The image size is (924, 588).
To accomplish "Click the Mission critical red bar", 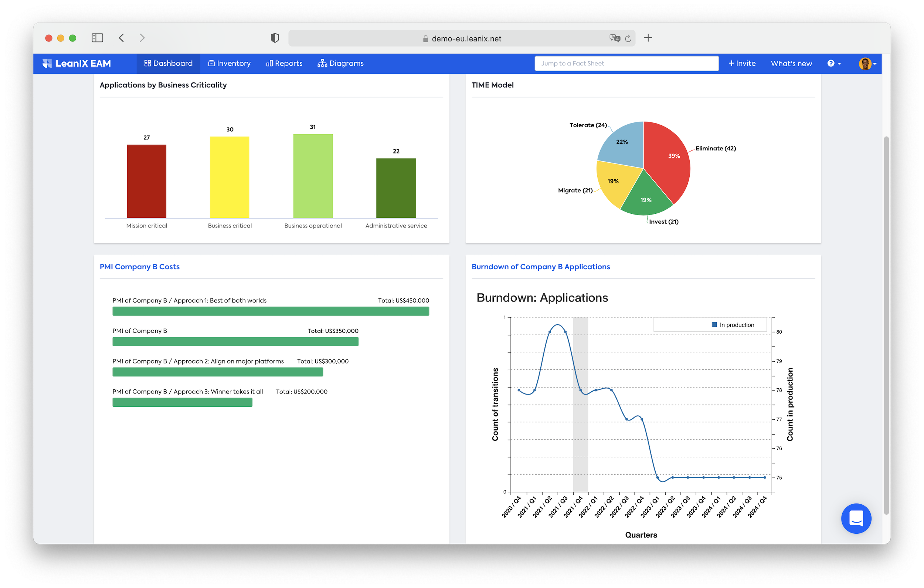I will click(147, 181).
